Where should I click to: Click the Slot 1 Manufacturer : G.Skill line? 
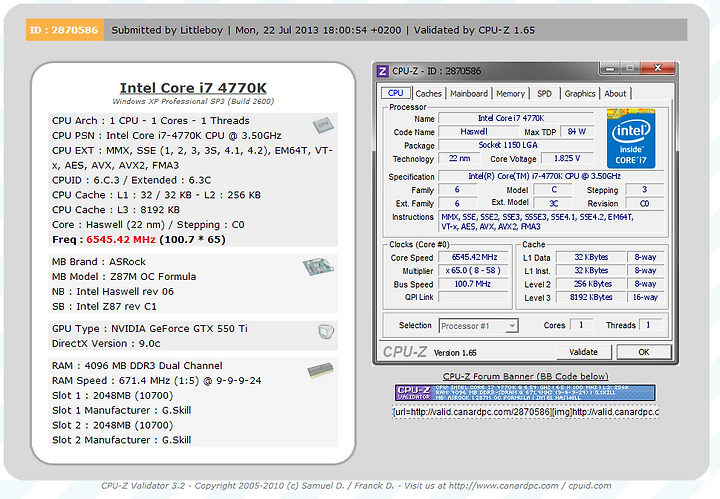pyautogui.click(x=121, y=410)
